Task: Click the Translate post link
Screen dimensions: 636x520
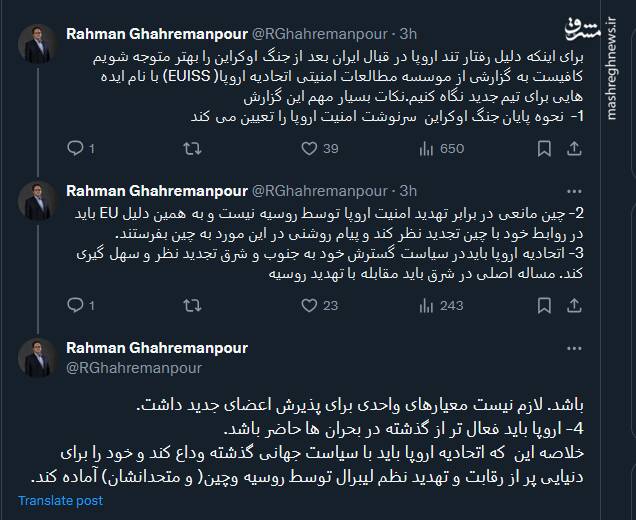Action: coord(60,500)
